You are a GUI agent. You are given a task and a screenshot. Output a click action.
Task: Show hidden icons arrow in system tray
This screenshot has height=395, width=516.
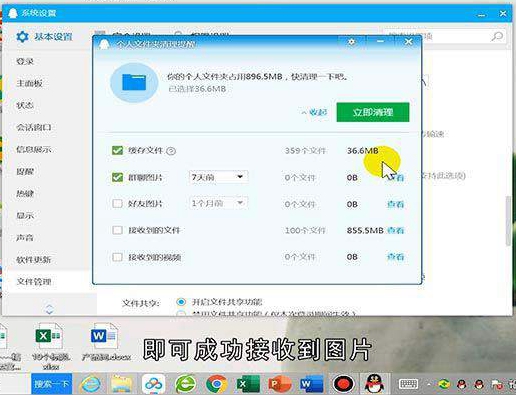coord(429,384)
